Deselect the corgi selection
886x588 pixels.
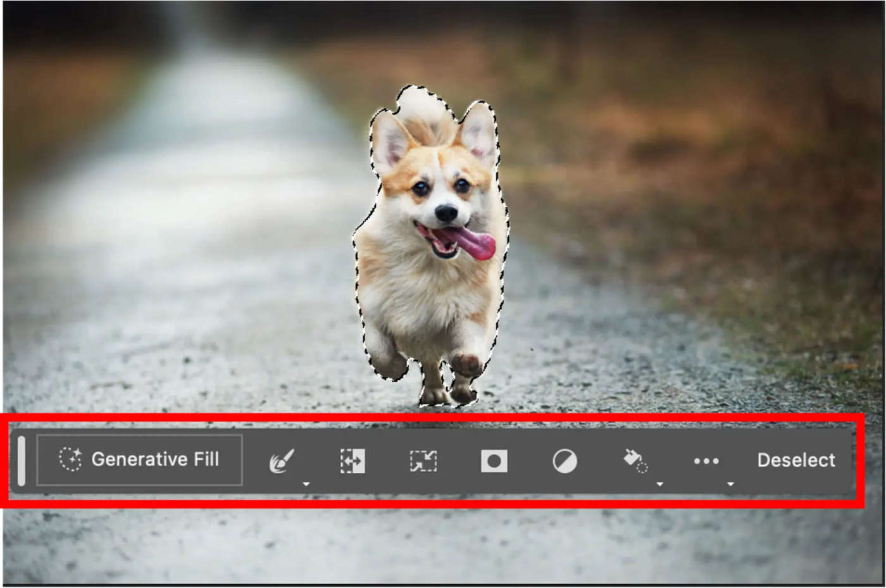[796, 460]
